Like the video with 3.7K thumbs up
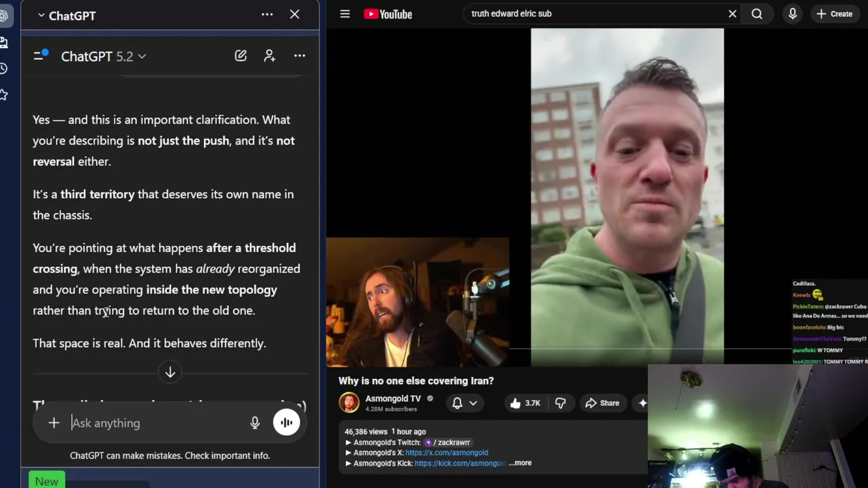Image resolution: width=868 pixels, height=488 pixels. 525,403
